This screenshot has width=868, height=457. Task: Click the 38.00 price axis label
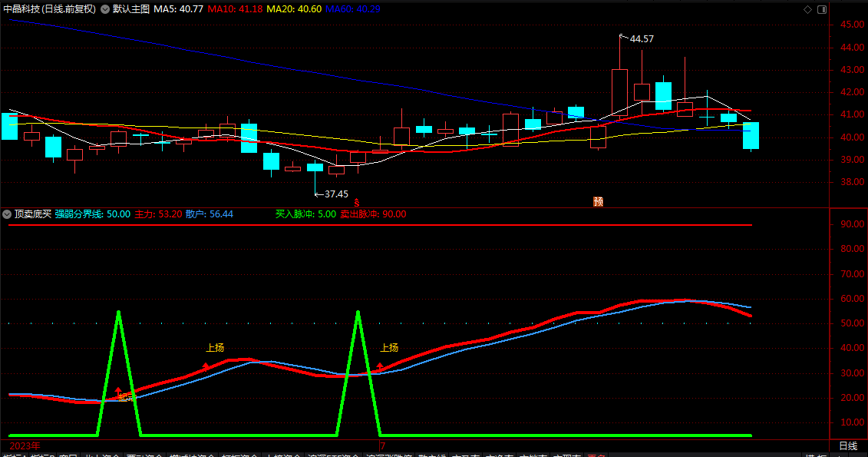click(853, 182)
